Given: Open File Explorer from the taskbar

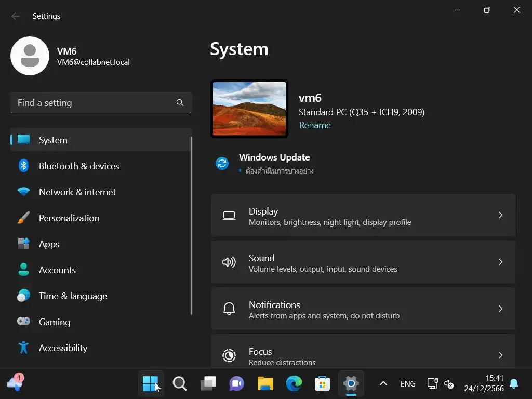Looking at the screenshot, I should [x=265, y=384].
